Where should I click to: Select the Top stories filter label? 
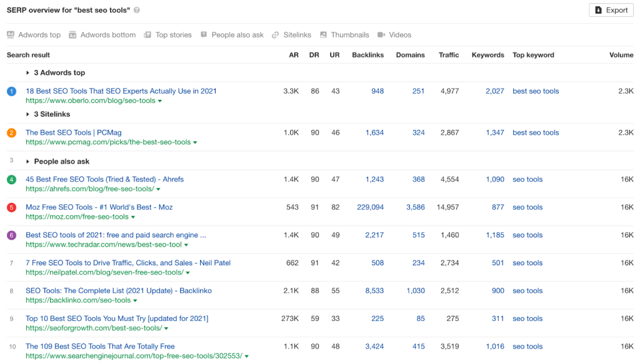coord(174,35)
